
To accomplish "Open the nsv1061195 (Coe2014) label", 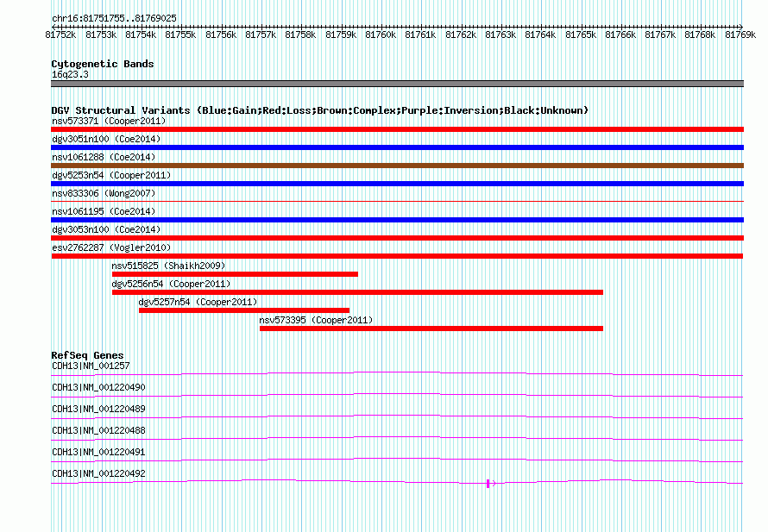I will tap(104, 211).
